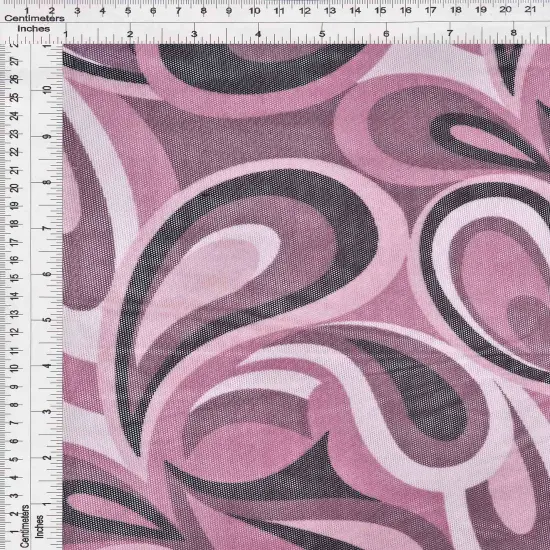Click the 17 mark on left centimeter ruler
Viewport: 550px width, 550px height.
click(15, 242)
